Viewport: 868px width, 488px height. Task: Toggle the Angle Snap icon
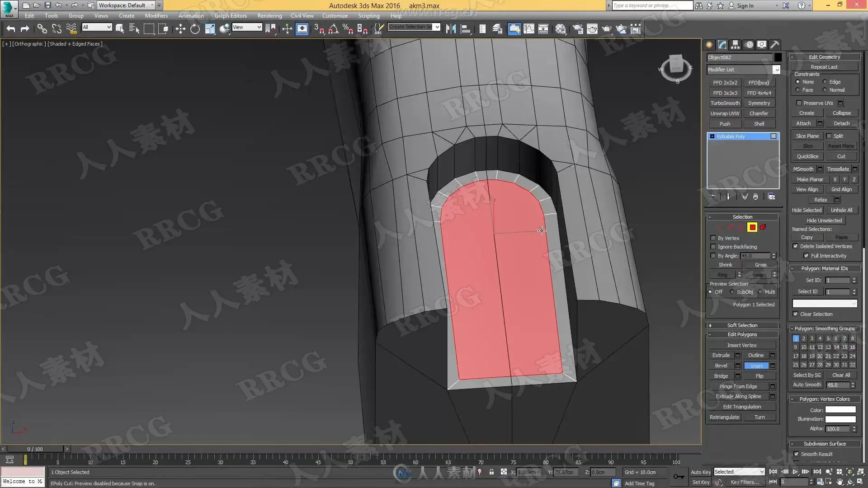[334, 29]
